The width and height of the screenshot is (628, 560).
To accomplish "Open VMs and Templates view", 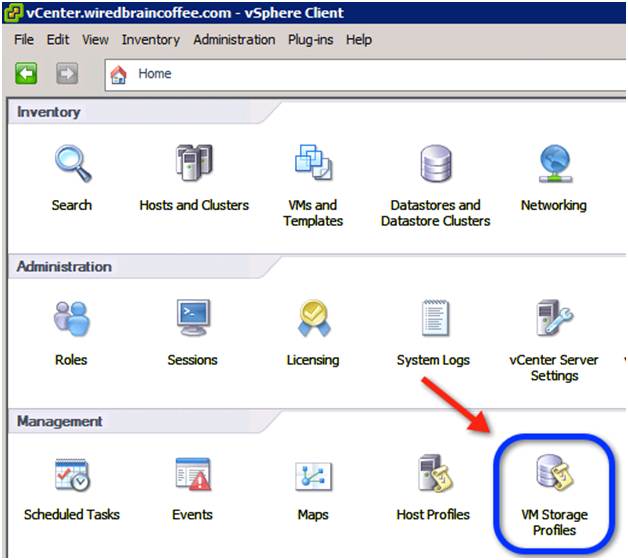I will click(x=313, y=162).
